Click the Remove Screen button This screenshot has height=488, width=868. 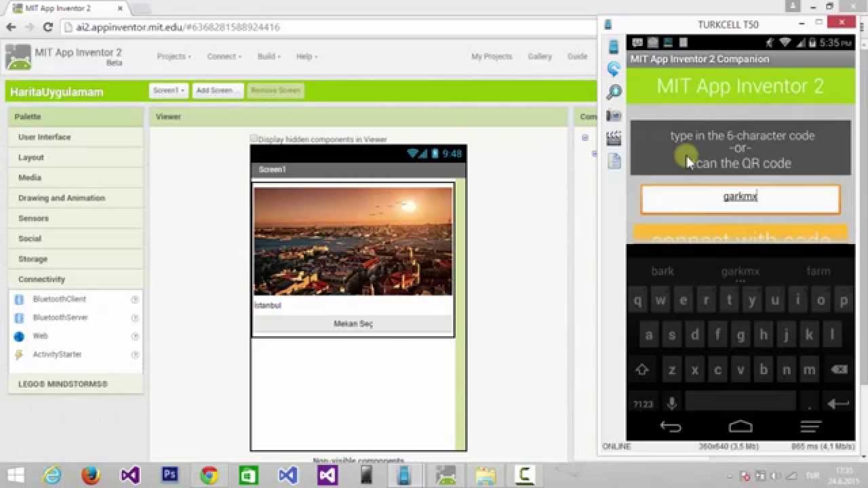tap(275, 91)
